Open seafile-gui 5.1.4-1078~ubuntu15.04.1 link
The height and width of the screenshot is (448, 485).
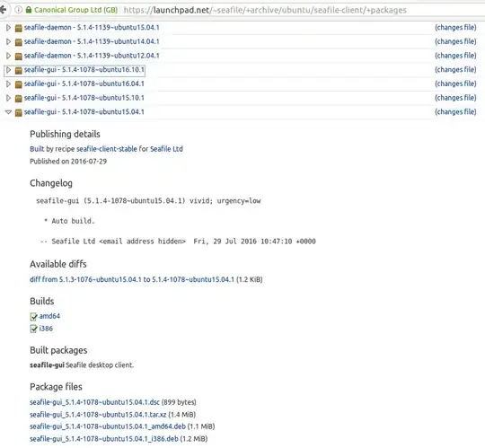pyautogui.click(x=84, y=112)
